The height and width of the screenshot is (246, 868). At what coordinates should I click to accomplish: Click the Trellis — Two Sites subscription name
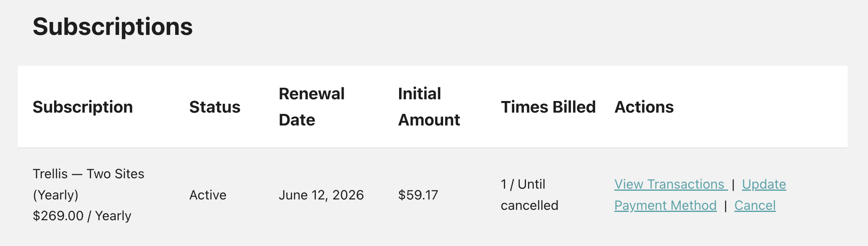(x=89, y=174)
